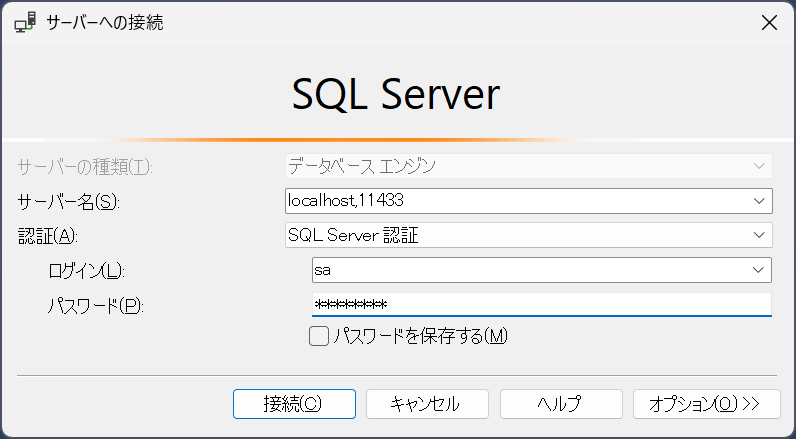This screenshot has width=796, height=439.
Task: Click the ログイン(L) label
Action: pyautogui.click(x=85, y=270)
